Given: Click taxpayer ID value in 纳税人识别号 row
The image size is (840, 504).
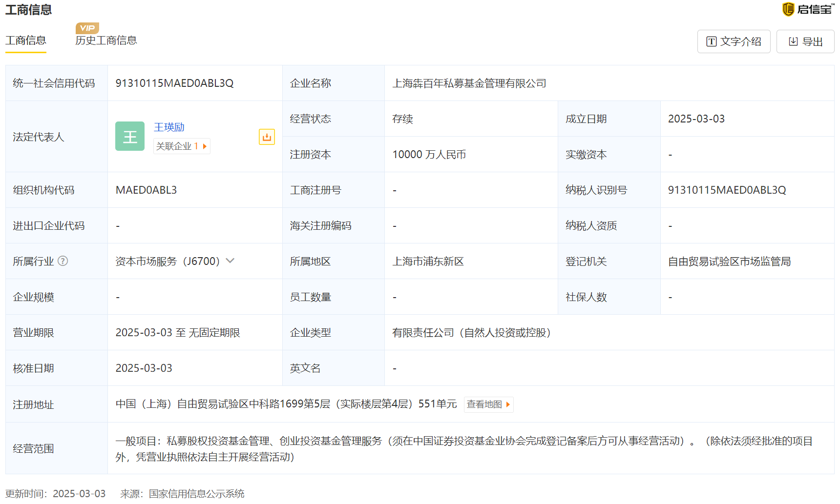Looking at the screenshot, I should pos(727,190).
